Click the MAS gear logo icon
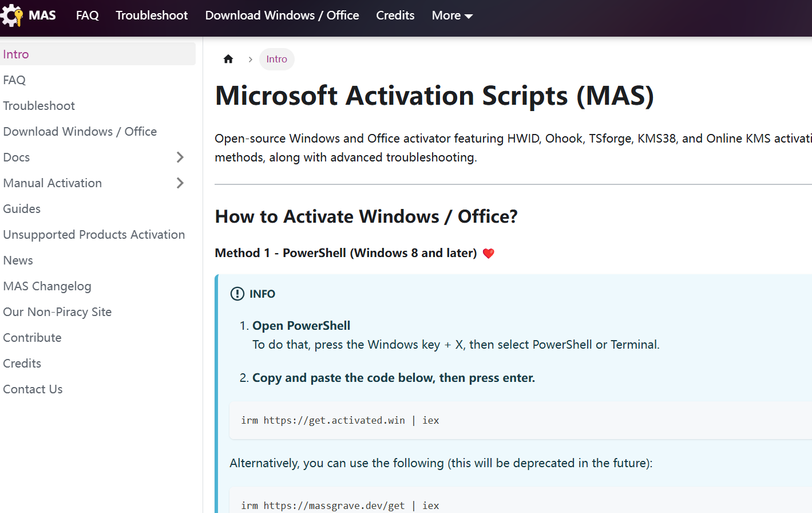This screenshot has height=513, width=812. tap(11, 15)
